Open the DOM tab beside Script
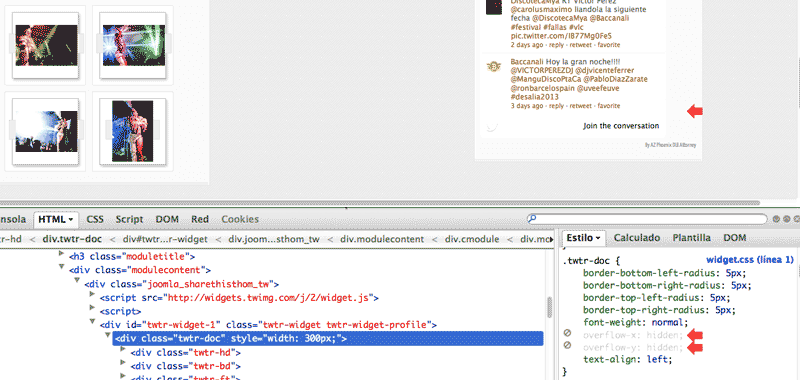The height and width of the screenshot is (380, 800). pos(167,219)
